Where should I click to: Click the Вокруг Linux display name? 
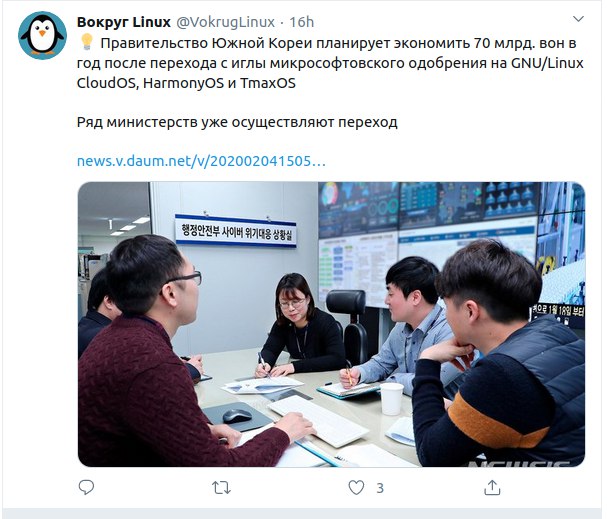click(x=123, y=22)
